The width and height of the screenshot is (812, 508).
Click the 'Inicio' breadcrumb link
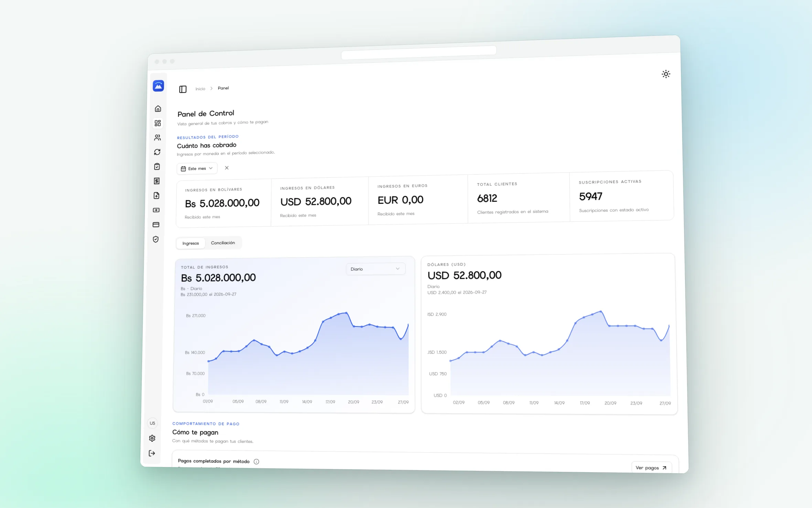200,89
